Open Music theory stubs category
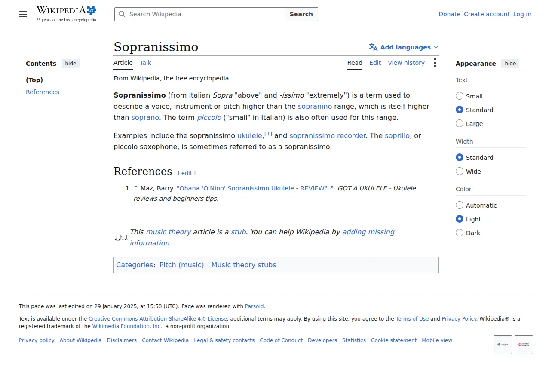This screenshot has height=392, width=552. [244, 265]
